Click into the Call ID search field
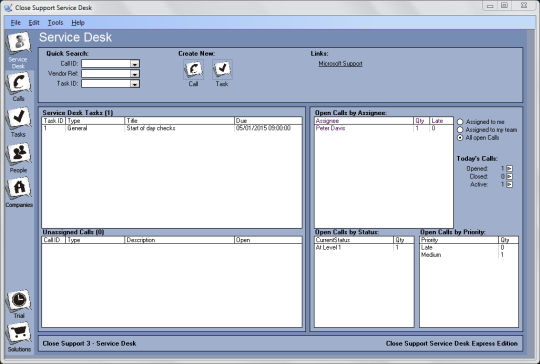 pos(106,64)
